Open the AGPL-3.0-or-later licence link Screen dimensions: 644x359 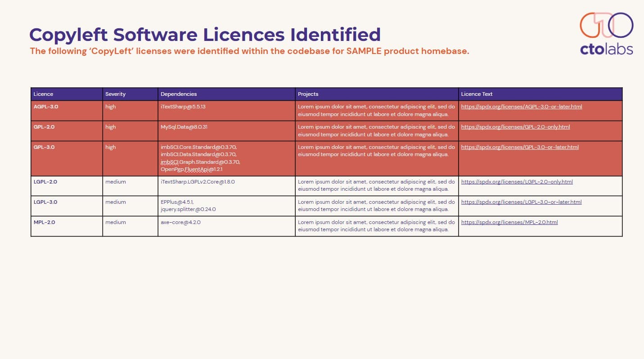(522, 107)
